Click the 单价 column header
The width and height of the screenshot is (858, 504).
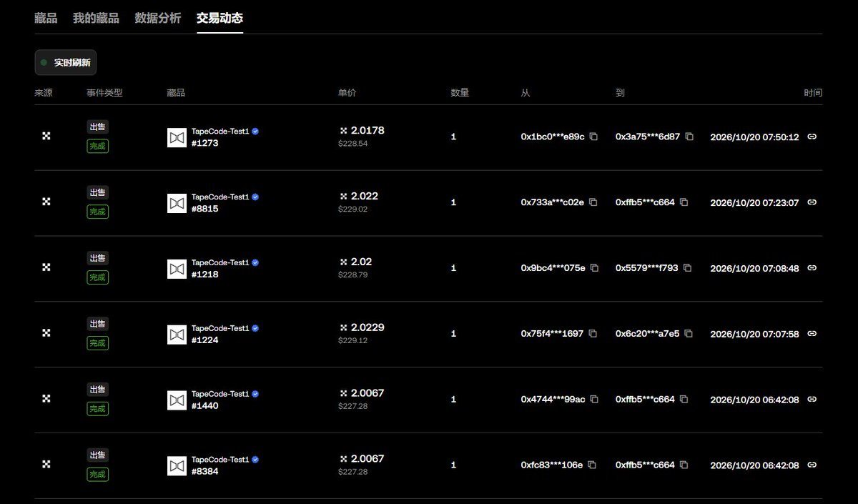pyautogui.click(x=347, y=93)
